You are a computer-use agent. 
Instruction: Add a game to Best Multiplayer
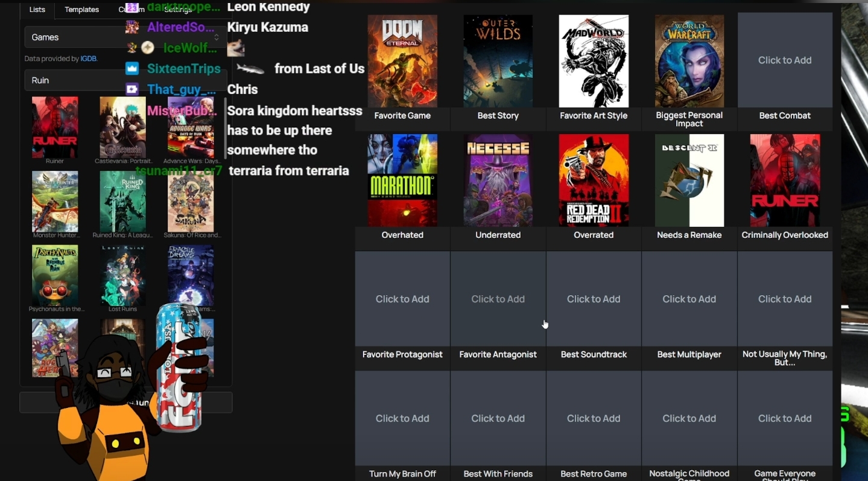pos(689,299)
